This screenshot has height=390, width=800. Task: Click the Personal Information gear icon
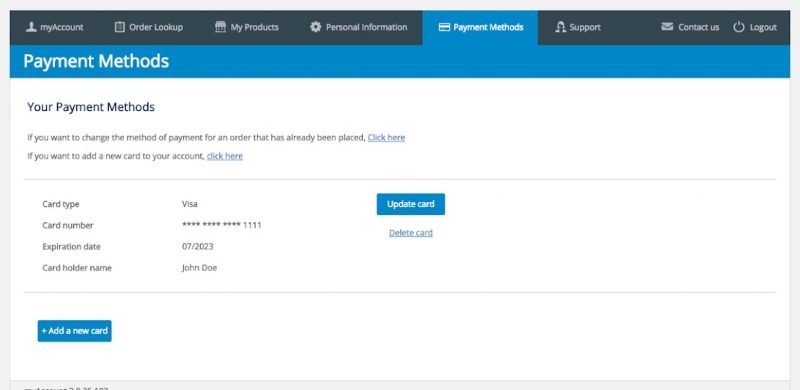(x=316, y=27)
